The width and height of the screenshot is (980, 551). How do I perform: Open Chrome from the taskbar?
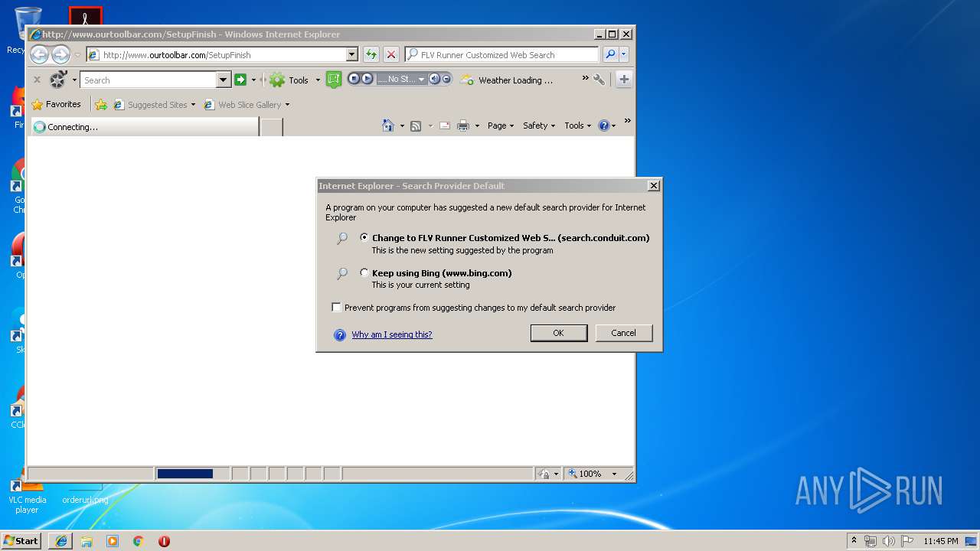[x=139, y=541]
